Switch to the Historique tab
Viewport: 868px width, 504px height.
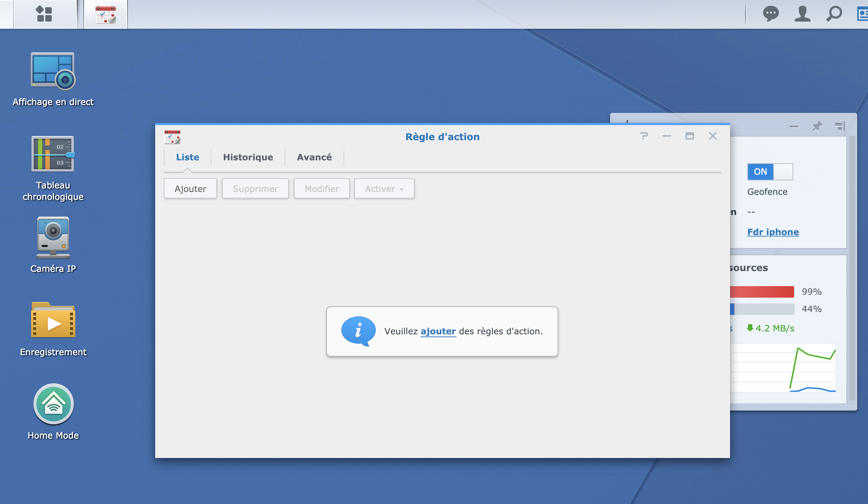click(248, 157)
